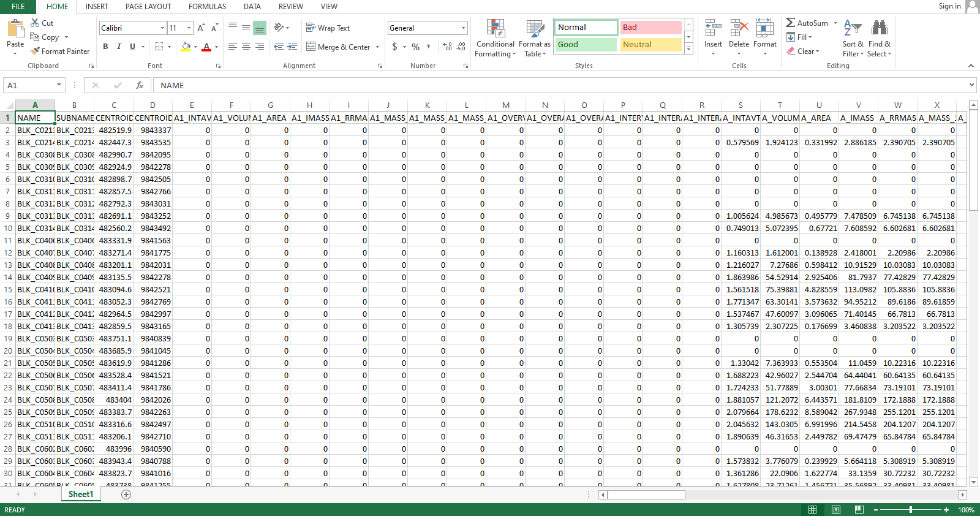Toggle Wrap Text on selected cell

(x=328, y=28)
